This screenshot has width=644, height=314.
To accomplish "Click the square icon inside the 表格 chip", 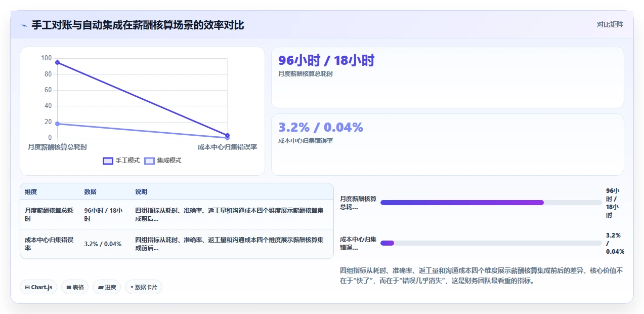I will tap(68, 287).
